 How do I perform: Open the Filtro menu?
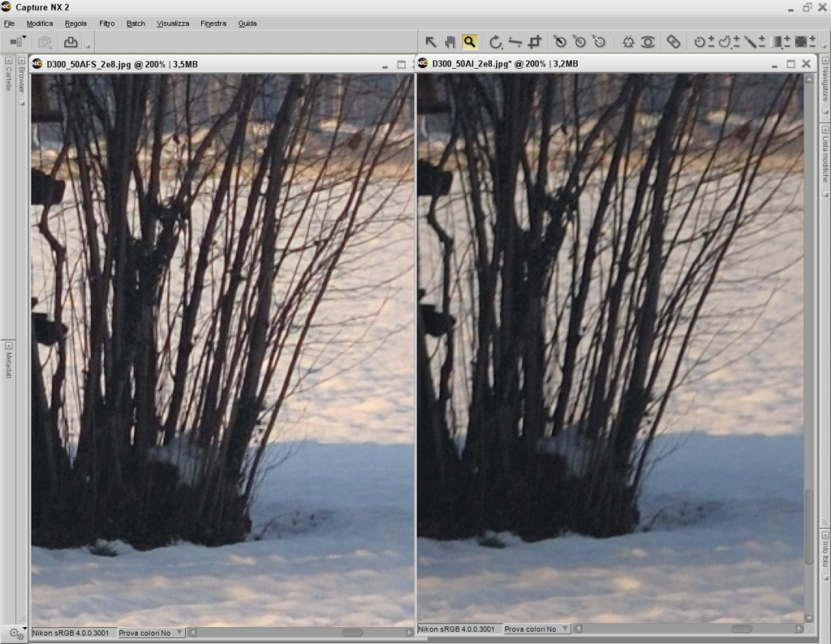click(x=106, y=24)
